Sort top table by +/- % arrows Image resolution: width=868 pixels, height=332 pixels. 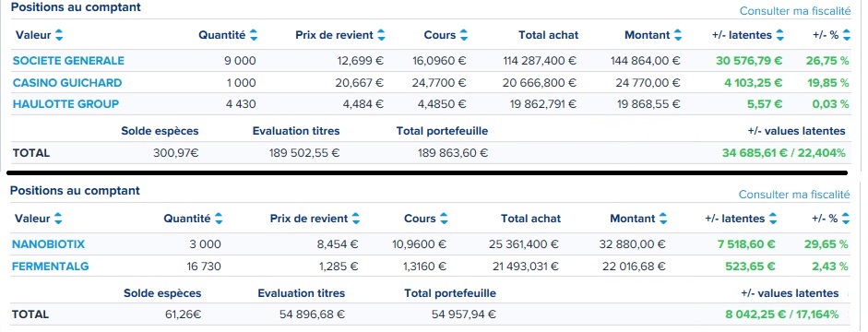(847, 35)
